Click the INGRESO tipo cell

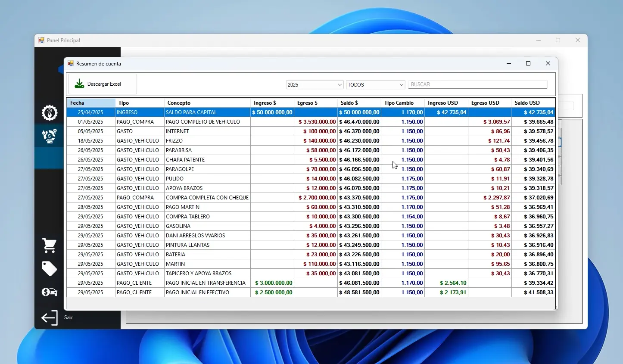coord(140,112)
